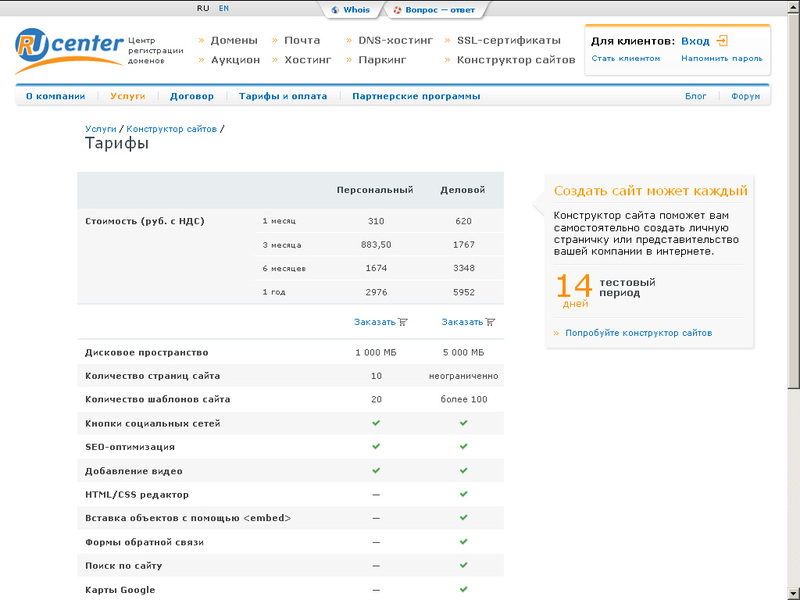The width and height of the screenshot is (800, 600).
Task: Click the lifebuoy icon on Вопрос — ответ tab
Action: tap(397, 10)
